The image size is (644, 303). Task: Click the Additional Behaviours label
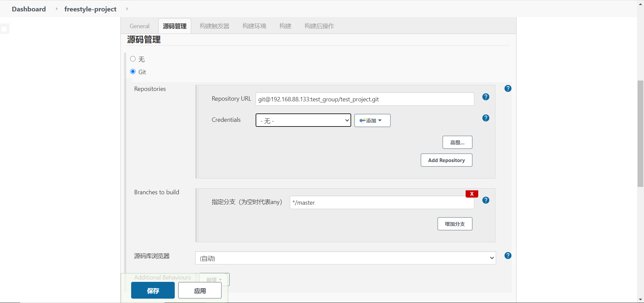162,277
